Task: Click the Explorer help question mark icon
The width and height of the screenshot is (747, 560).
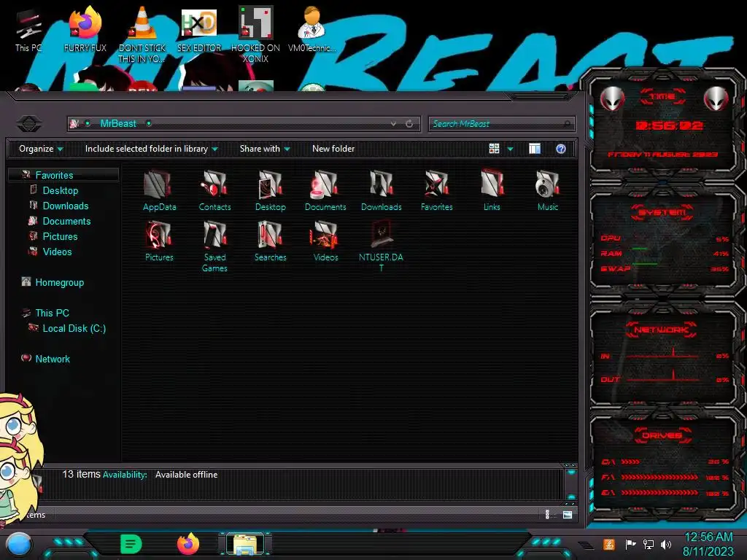Action: [561, 149]
